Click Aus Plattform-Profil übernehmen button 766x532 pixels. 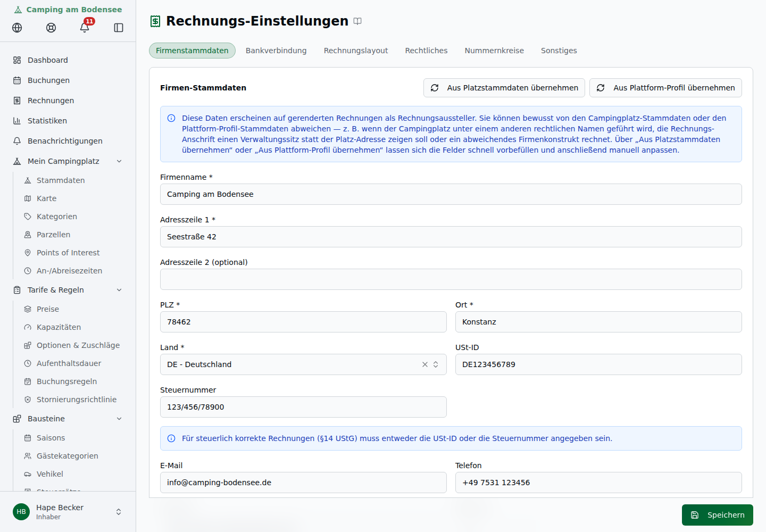point(665,88)
